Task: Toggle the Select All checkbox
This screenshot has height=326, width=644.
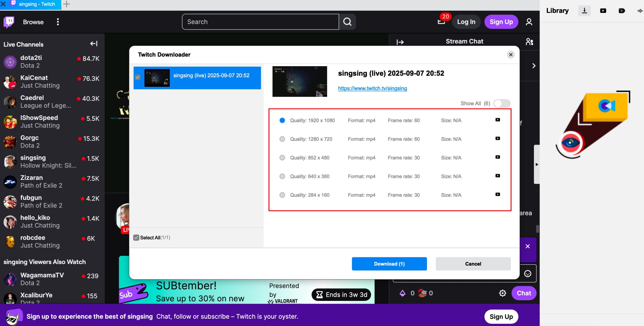Action: click(136, 238)
